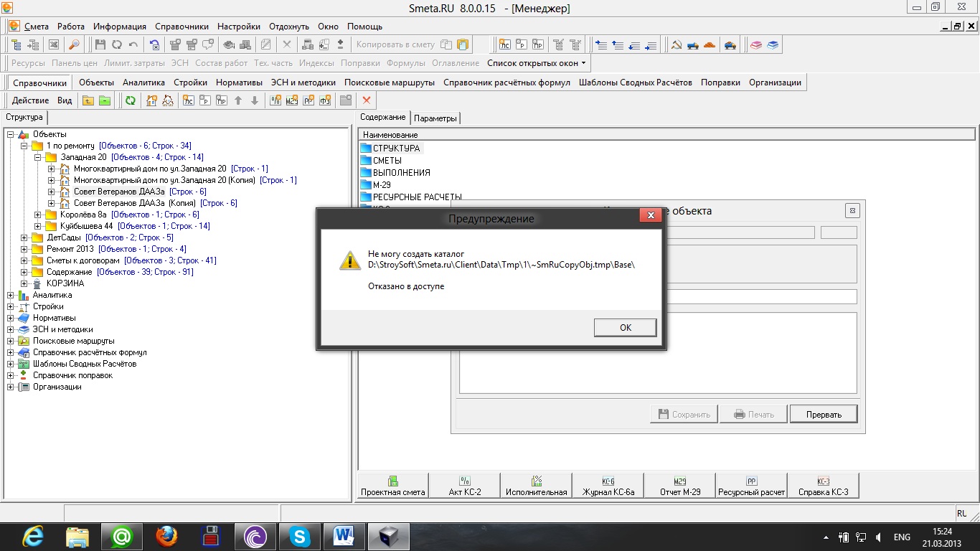Select the РЕСУРСНЫЕ РАСЧЕТЫ folder row

411,197
